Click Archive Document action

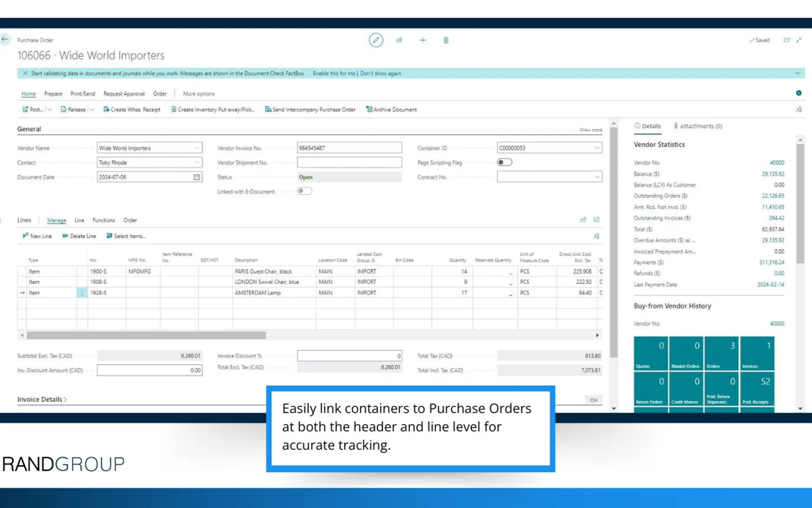click(391, 109)
